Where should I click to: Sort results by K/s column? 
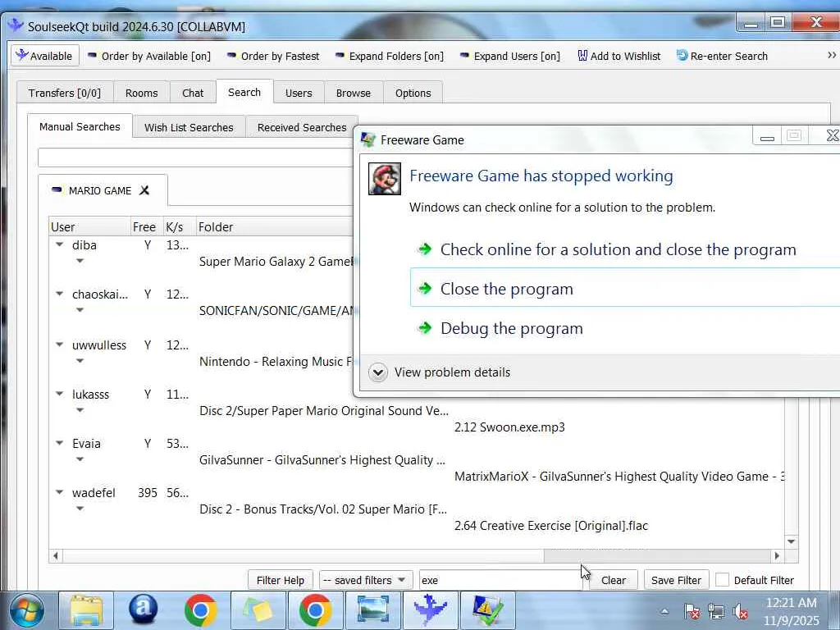click(x=180, y=226)
